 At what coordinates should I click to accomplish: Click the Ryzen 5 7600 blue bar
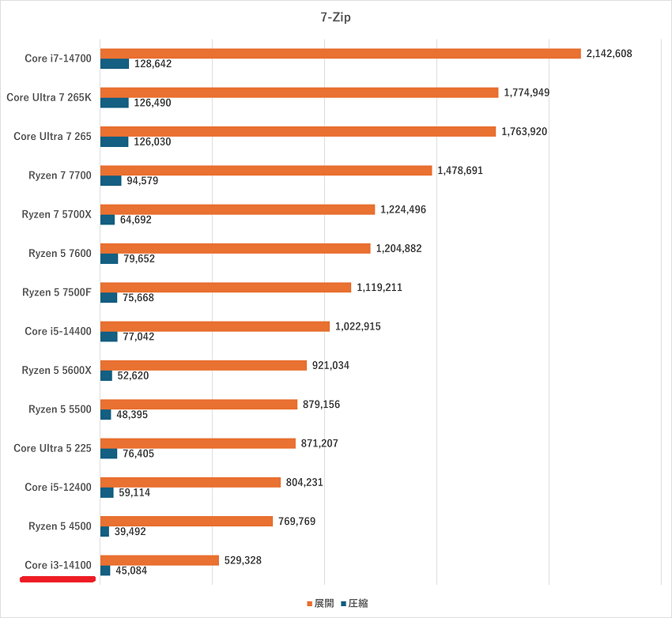(x=109, y=258)
